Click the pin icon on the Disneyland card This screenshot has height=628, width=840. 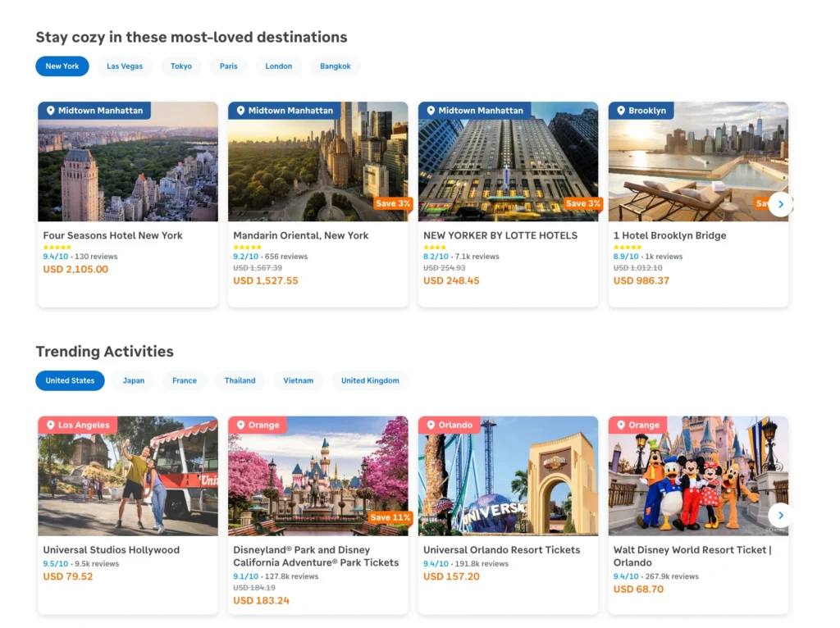[240, 425]
